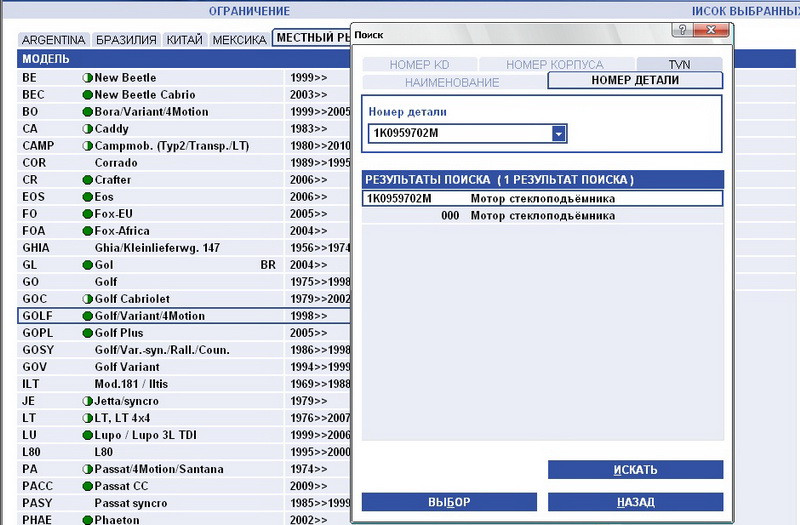Click the green circle icon next to Fox-EU
Image resolution: width=800 pixels, height=525 pixels.
click(x=87, y=214)
